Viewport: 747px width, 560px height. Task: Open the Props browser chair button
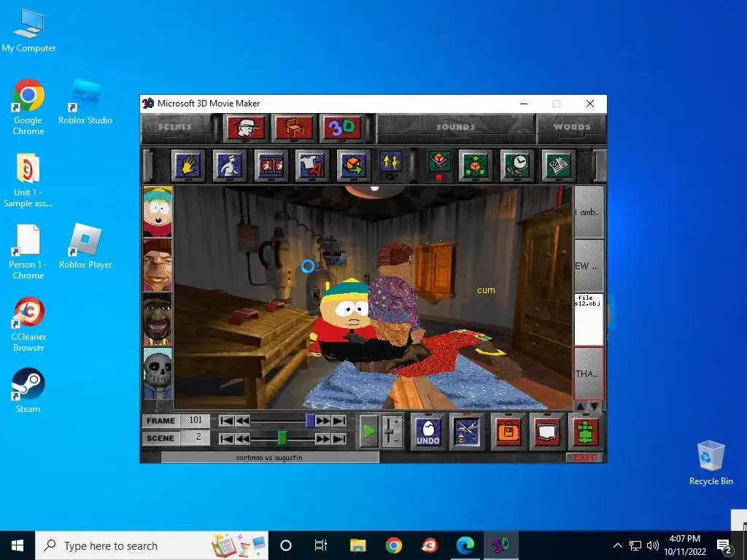[294, 127]
